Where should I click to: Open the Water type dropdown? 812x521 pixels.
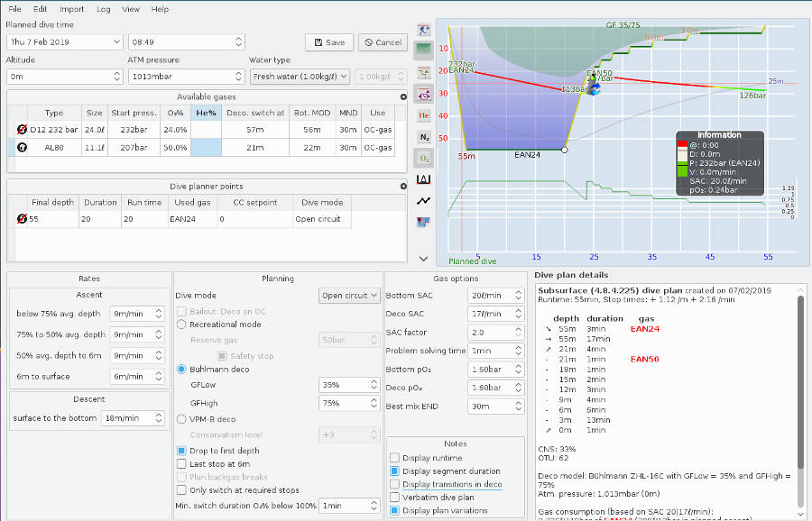click(299, 77)
